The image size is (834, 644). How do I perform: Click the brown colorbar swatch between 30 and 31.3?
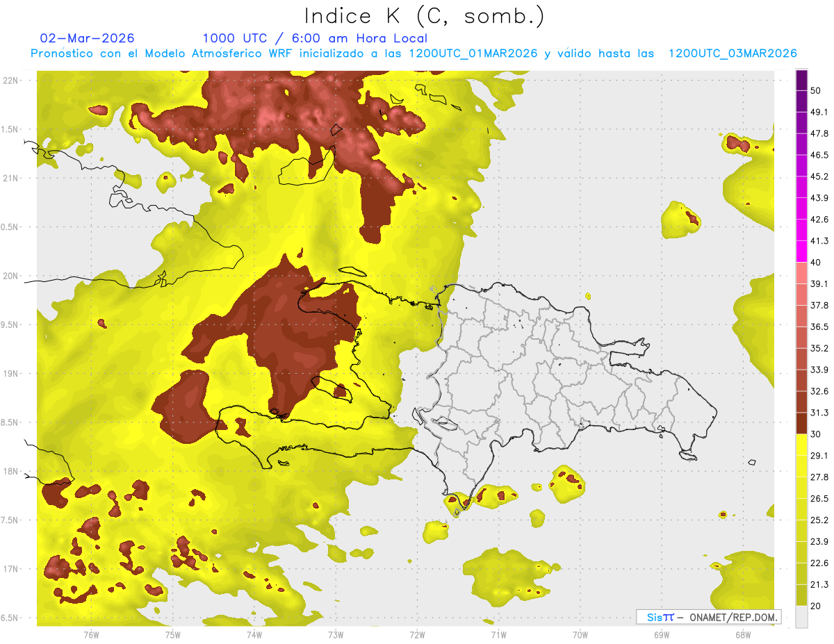(801, 424)
